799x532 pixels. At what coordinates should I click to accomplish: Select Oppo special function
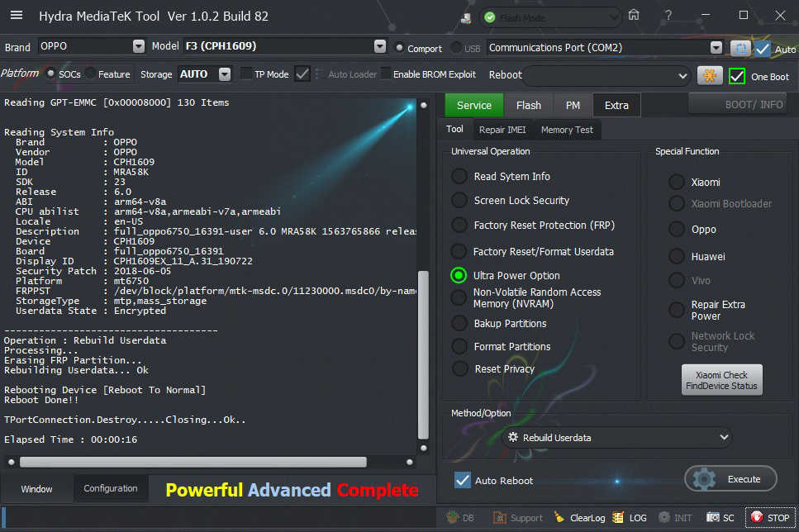677,230
